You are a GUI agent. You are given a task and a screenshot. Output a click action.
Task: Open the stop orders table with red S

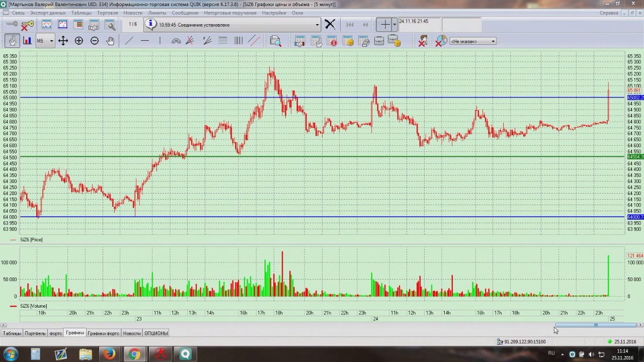pos(332,41)
